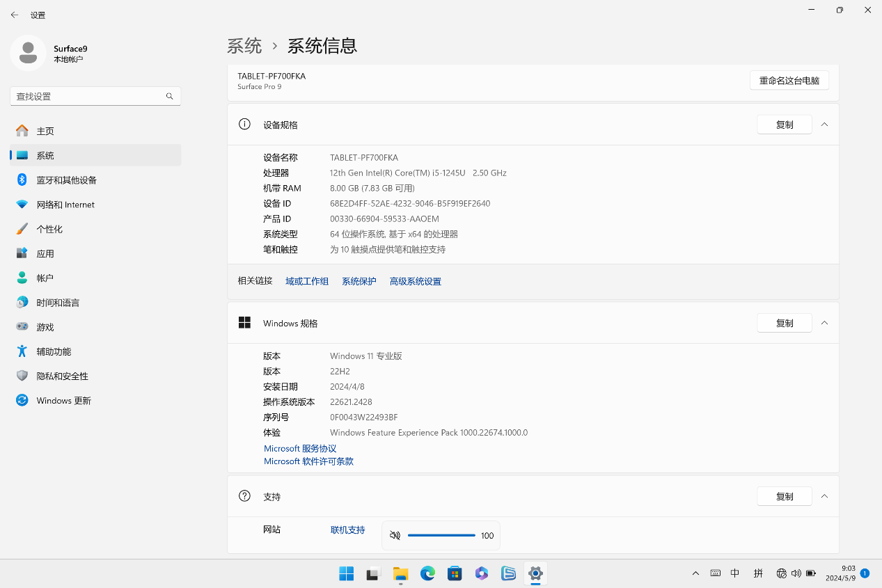Open the notification badge showing 1
Image resolution: width=882 pixels, height=588 pixels.
point(865,573)
